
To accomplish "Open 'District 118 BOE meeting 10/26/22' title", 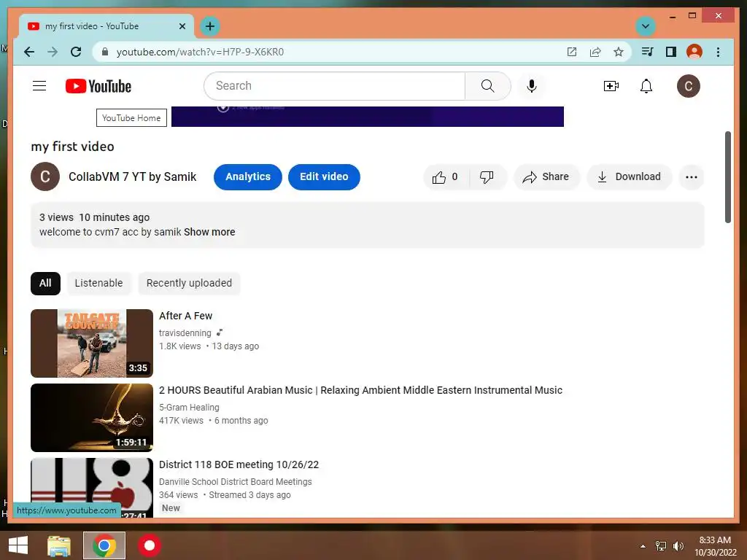I will click(x=239, y=464).
